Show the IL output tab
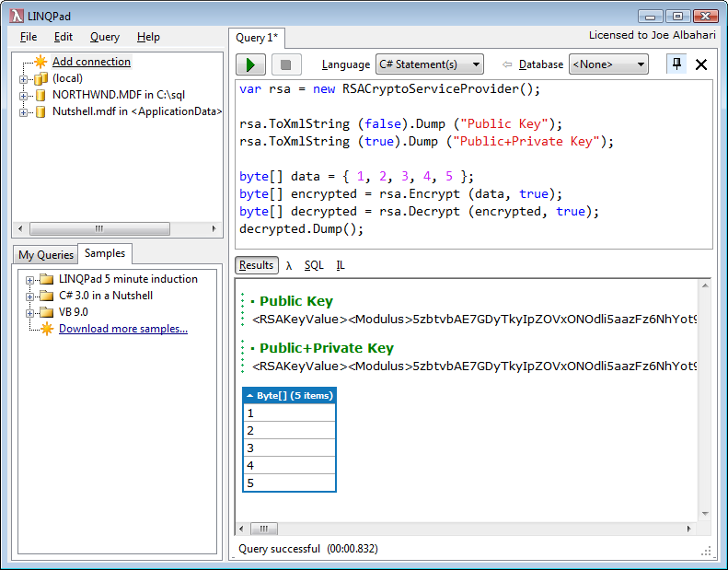This screenshot has height=570, width=728. pyautogui.click(x=341, y=265)
